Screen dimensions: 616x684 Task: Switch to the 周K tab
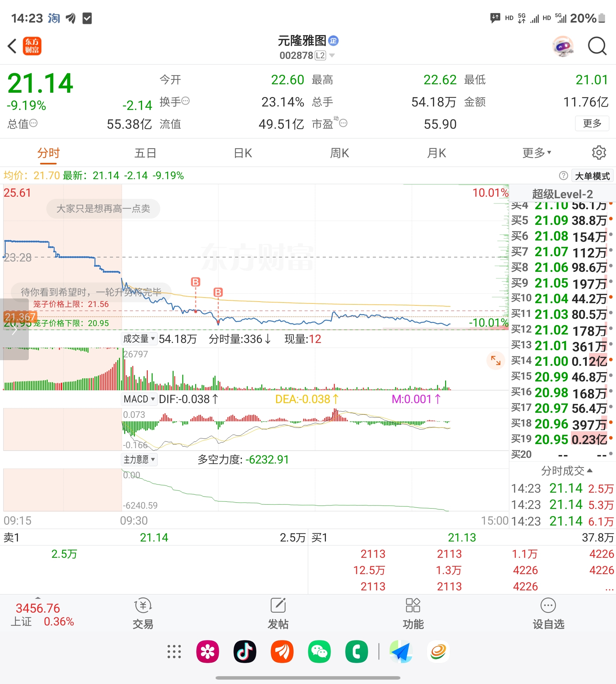tap(340, 153)
